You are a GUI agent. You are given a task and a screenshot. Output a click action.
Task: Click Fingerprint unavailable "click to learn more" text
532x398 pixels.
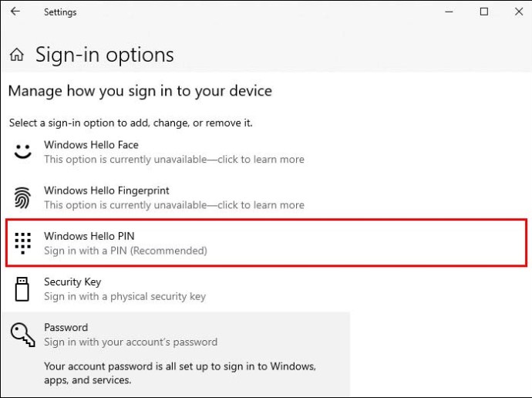point(261,205)
